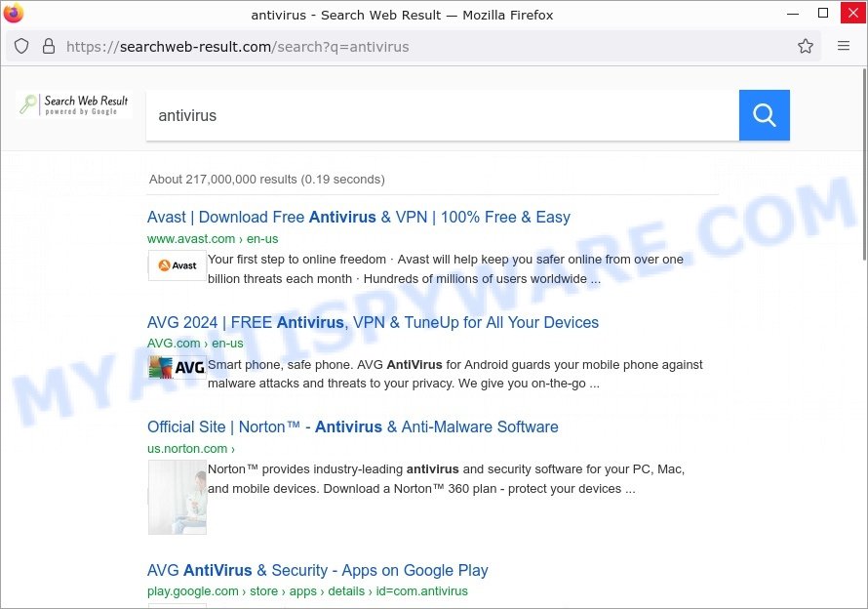Open the AVG logo thumbnail
Viewport: 868px width, 609px height.
tap(178, 367)
